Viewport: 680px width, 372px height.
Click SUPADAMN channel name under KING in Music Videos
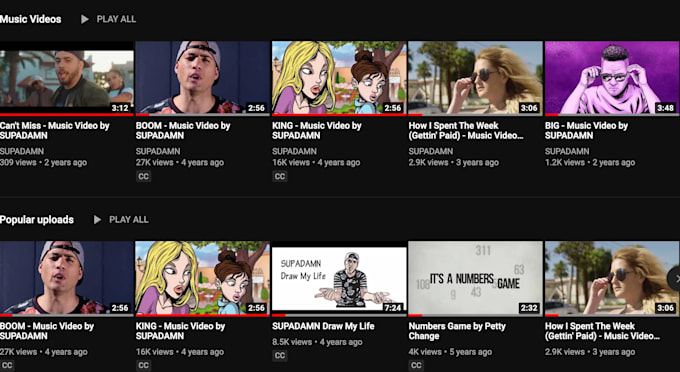(294, 151)
